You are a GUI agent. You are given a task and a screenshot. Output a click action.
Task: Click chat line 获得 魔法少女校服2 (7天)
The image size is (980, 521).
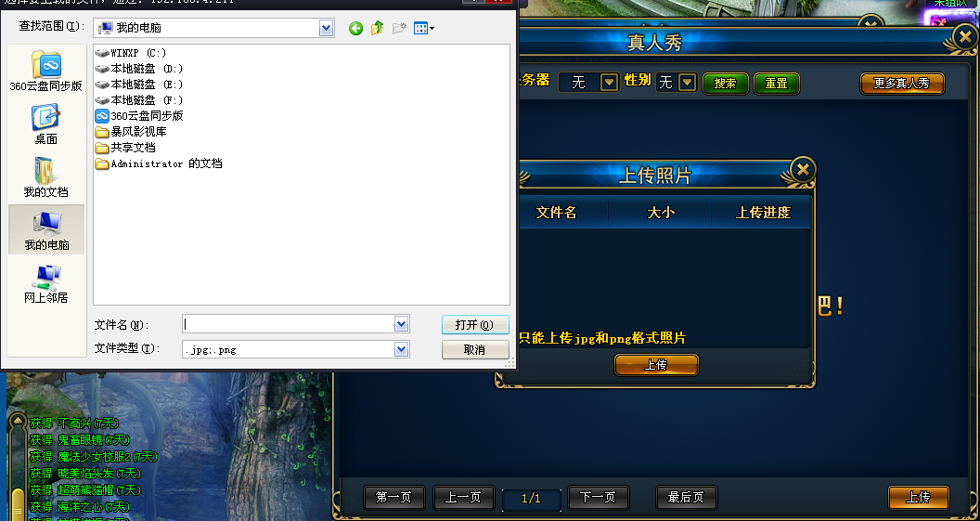(94, 457)
